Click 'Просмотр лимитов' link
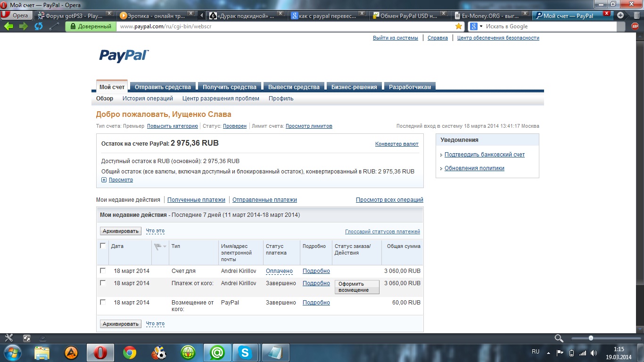644x362 pixels. 309,126
